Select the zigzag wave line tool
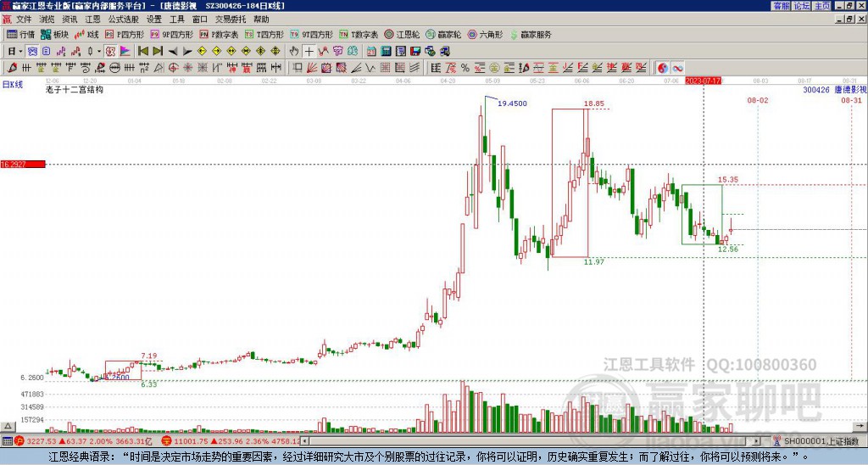Image resolution: width=868 pixels, height=465 pixels. (370, 68)
